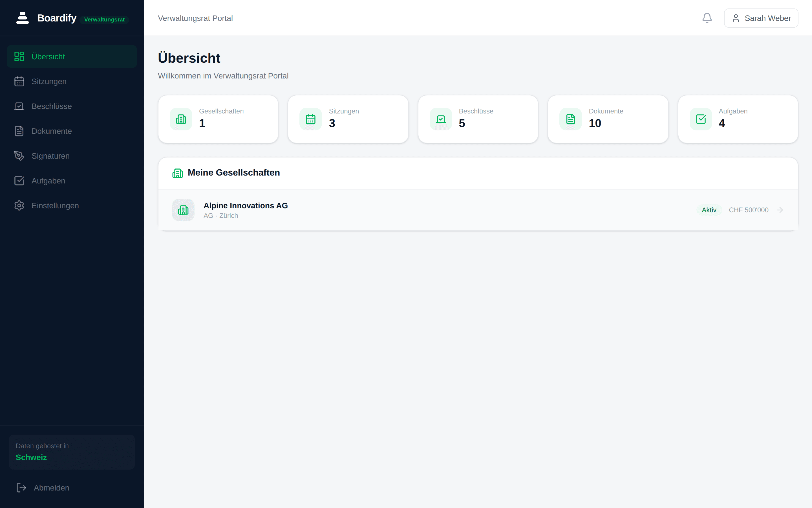Click the Dokumente count 10
The height and width of the screenshot is (508, 812).
(595, 123)
